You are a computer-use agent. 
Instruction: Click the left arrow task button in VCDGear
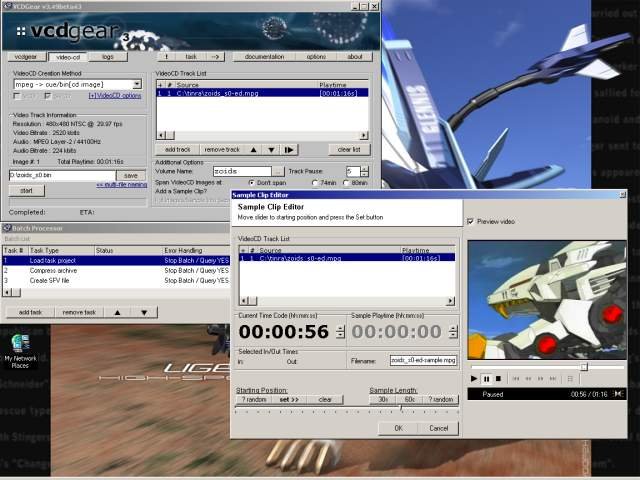[x=167, y=57]
